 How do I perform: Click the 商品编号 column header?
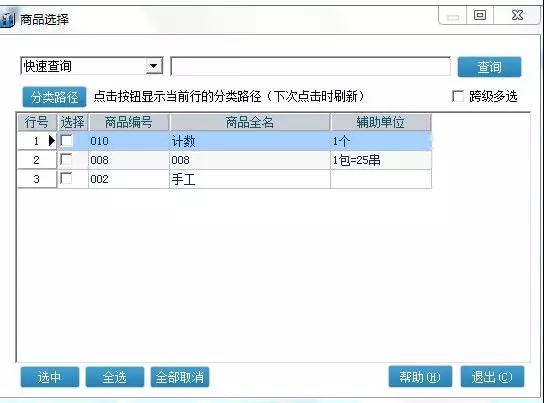129,122
